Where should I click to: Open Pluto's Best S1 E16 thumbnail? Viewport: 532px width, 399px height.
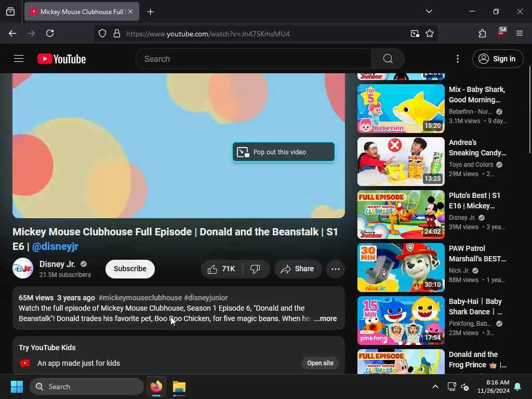pyautogui.click(x=401, y=215)
